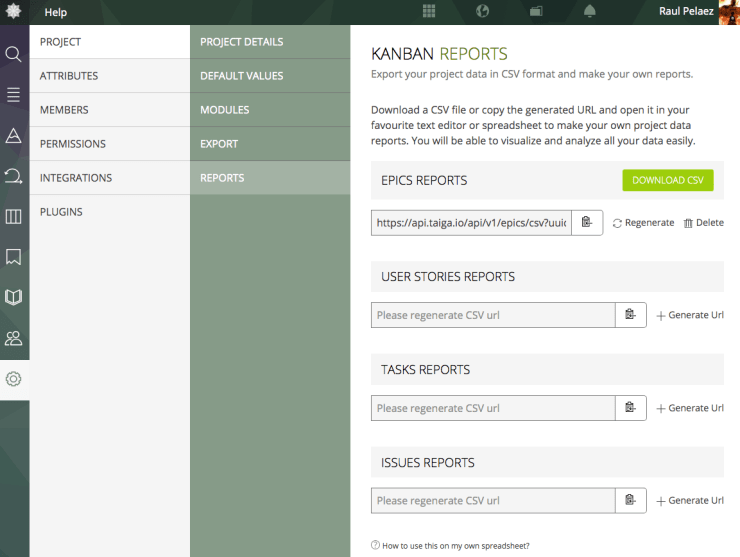Screen dimensions: 740x557
Task: Click Regenerate for the Epics report URL
Action: 643,223
